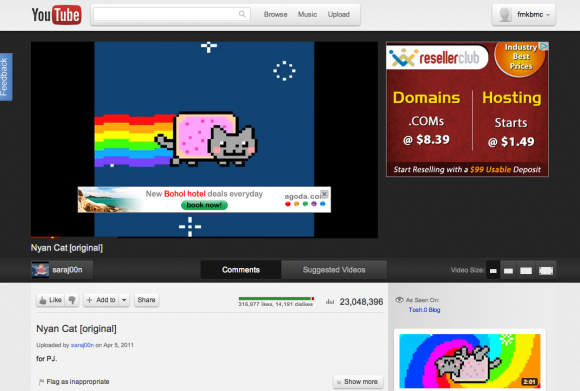Expand the Add to dropdown arrow

click(124, 300)
